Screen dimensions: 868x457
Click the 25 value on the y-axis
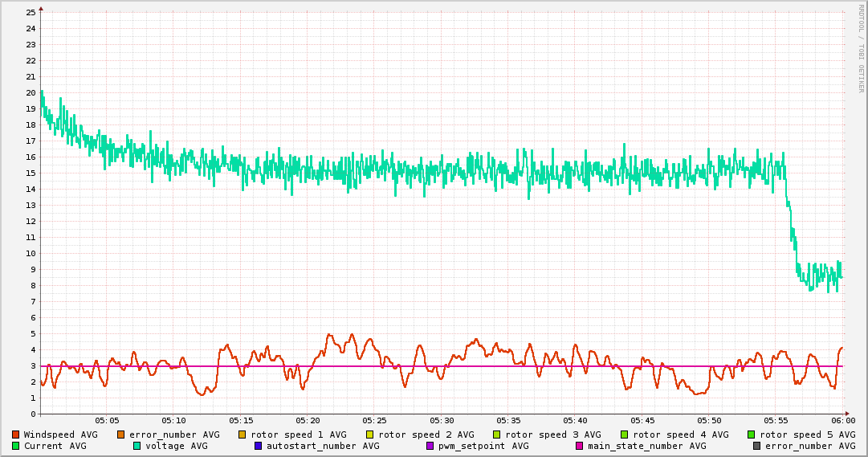point(31,12)
